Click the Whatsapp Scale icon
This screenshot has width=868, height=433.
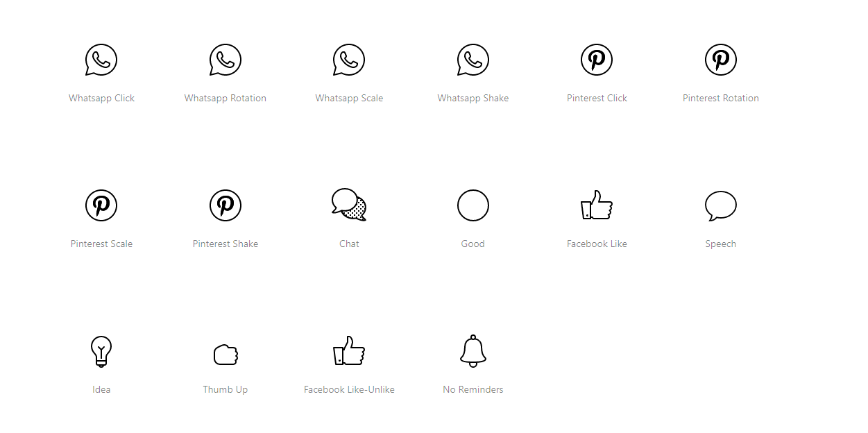[349, 60]
